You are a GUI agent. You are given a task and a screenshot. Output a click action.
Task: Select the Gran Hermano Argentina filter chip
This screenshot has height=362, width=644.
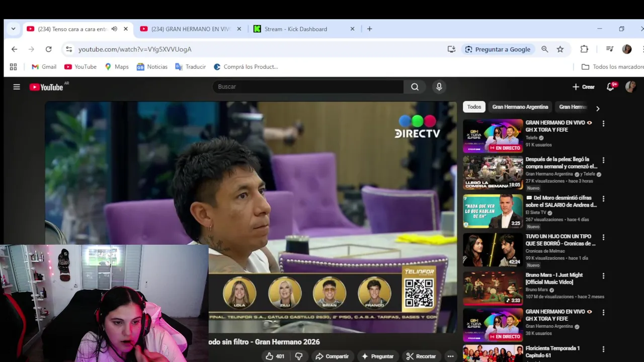coord(520,107)
